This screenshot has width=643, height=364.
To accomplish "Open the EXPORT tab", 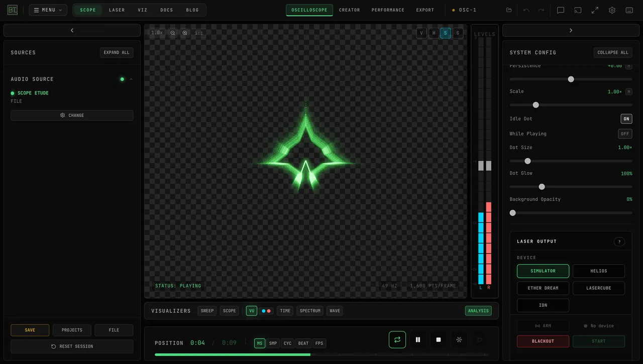I will click(x=425, y=10).
